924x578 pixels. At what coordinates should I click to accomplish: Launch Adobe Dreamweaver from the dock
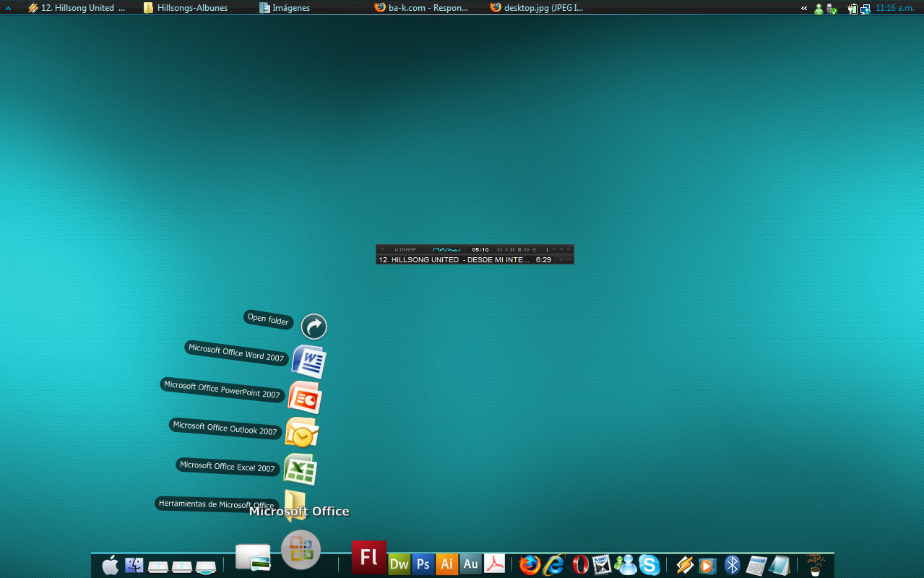pyautogui.click(x=399, y=564)
